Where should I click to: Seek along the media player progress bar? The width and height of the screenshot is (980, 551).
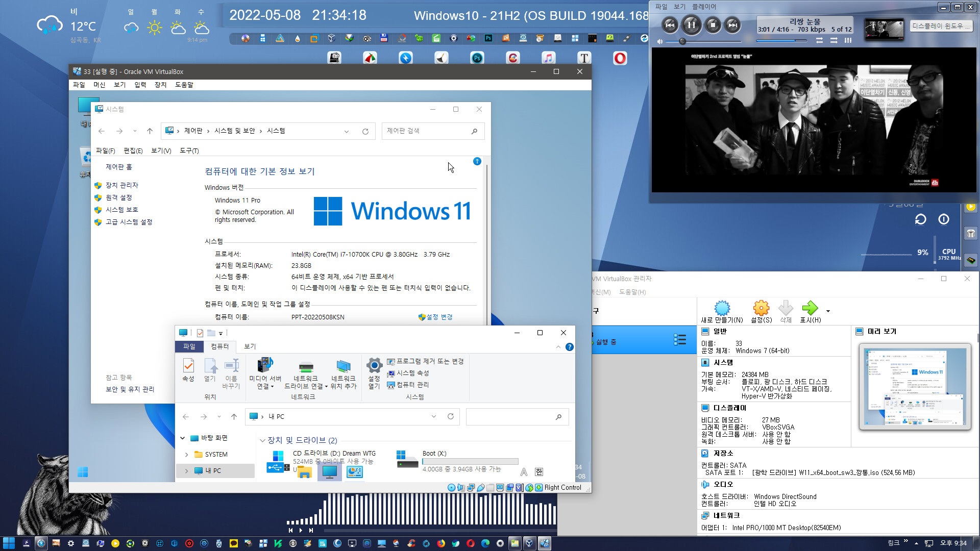(x=782, y=40)
